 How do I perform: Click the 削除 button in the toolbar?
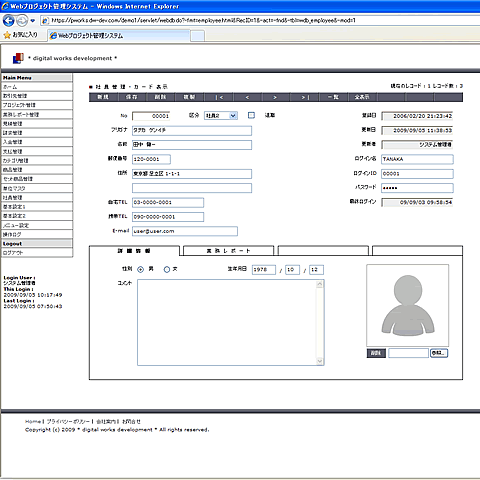[161, 97]
